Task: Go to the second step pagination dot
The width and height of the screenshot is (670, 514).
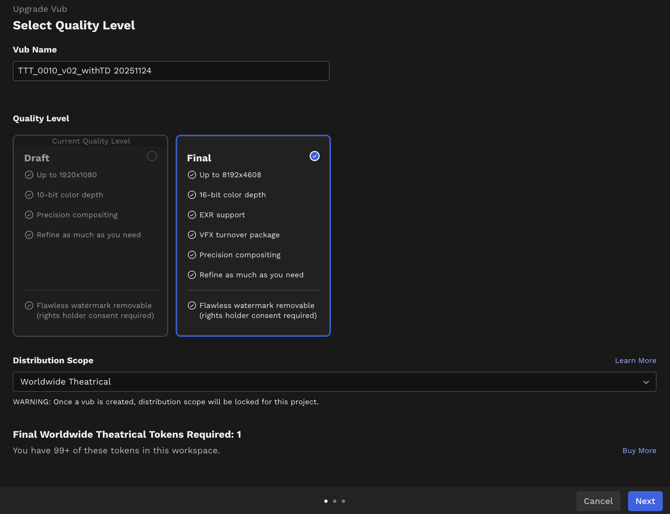Action: tap(335, 501)
